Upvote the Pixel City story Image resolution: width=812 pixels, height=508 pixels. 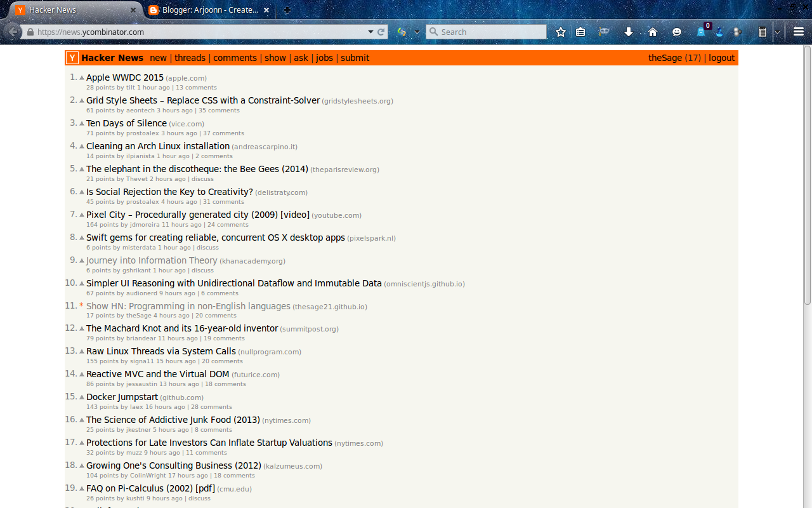point(82,215)
